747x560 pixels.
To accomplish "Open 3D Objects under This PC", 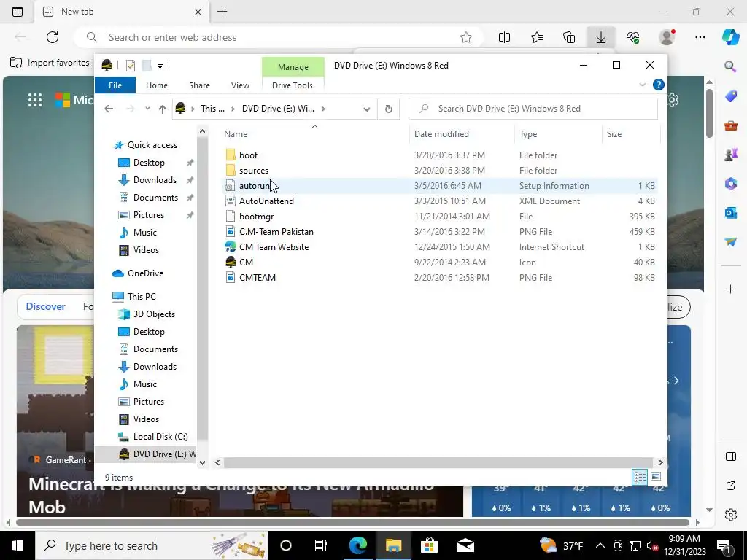I will tap(154, 314).
